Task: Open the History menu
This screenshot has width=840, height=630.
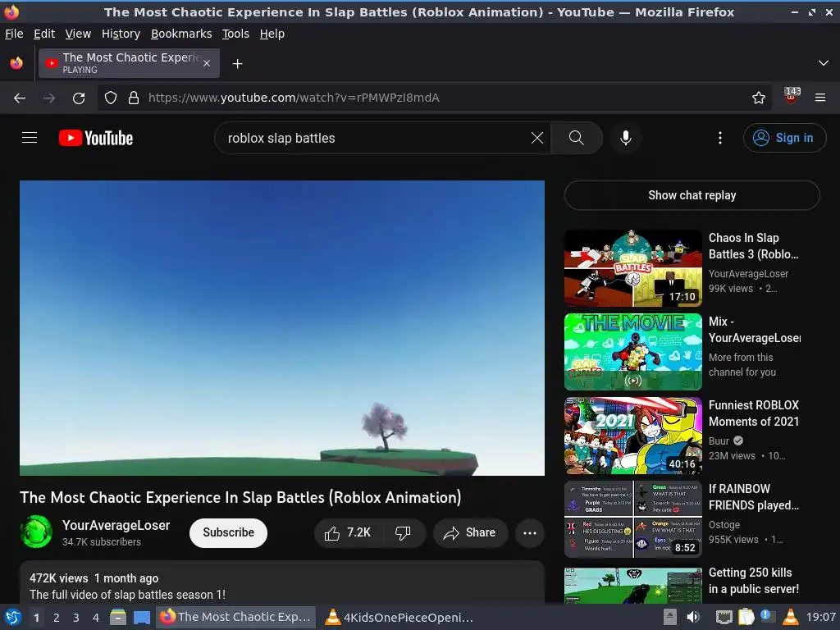Action: tap(121, 34)
